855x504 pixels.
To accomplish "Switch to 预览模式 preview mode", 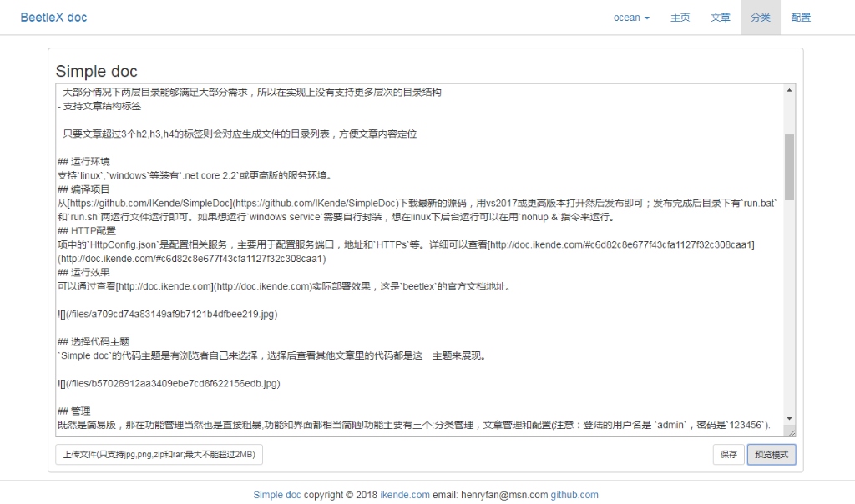I will 771,455.
